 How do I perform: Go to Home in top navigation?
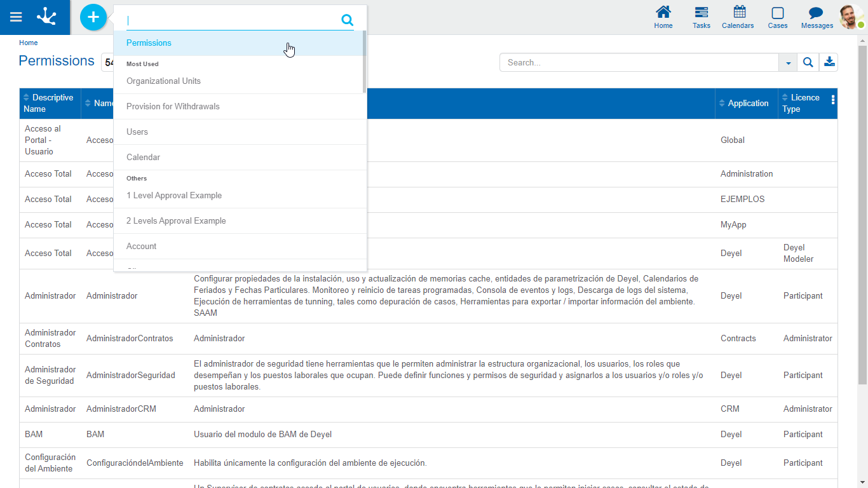click(663, 17)
